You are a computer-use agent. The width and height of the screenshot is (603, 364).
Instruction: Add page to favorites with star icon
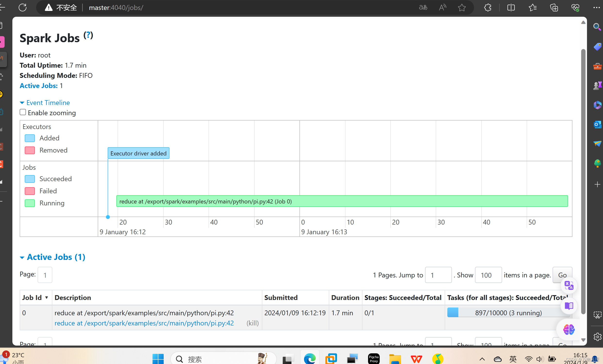point(462,7)
